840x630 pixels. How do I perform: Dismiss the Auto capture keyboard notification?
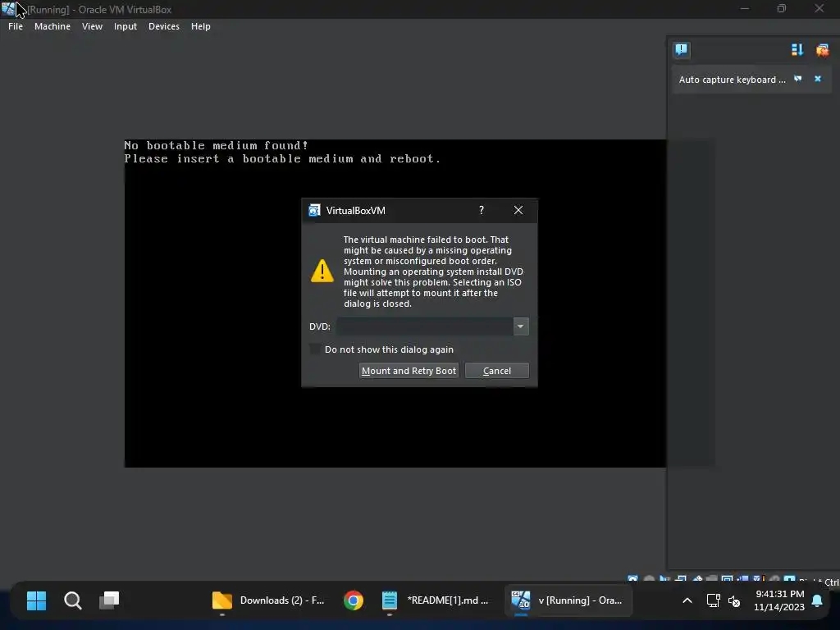click(818, 79)
